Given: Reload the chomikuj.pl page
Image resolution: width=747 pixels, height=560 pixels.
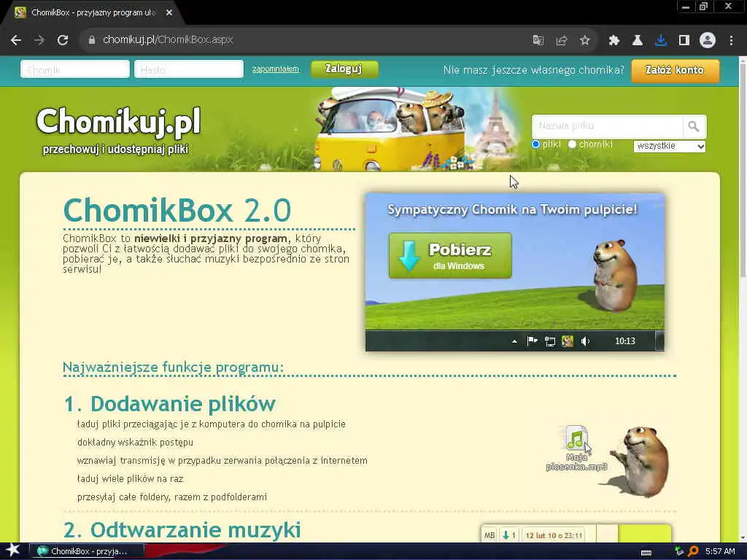Looking at the screenshot, I should [x=63, y=40].
